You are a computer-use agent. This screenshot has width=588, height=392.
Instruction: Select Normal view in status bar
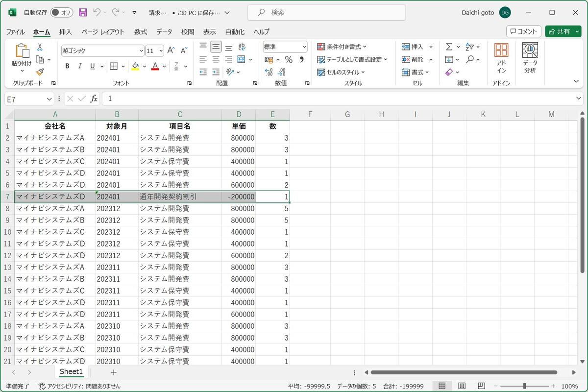tap(442, 386)
